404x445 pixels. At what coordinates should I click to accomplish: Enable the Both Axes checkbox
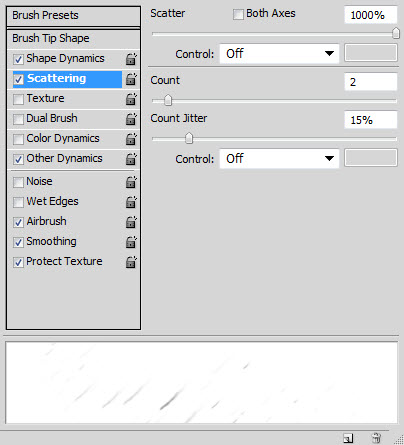pyautogui.click(x=238, y=14)
